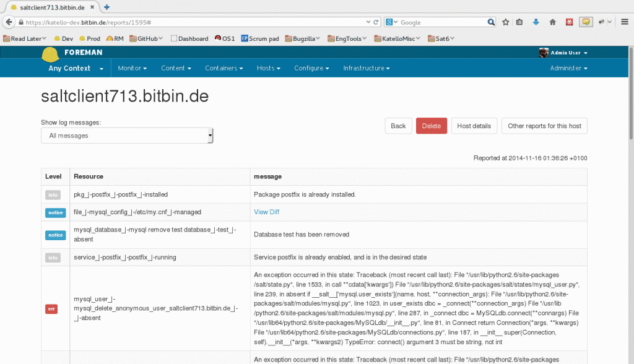634x364 pixels.
Task: Click the Host details button
Action: (474, 126)
